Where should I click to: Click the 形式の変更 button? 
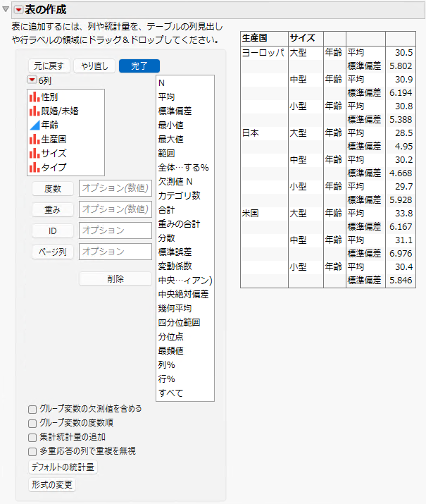[52, 484]
